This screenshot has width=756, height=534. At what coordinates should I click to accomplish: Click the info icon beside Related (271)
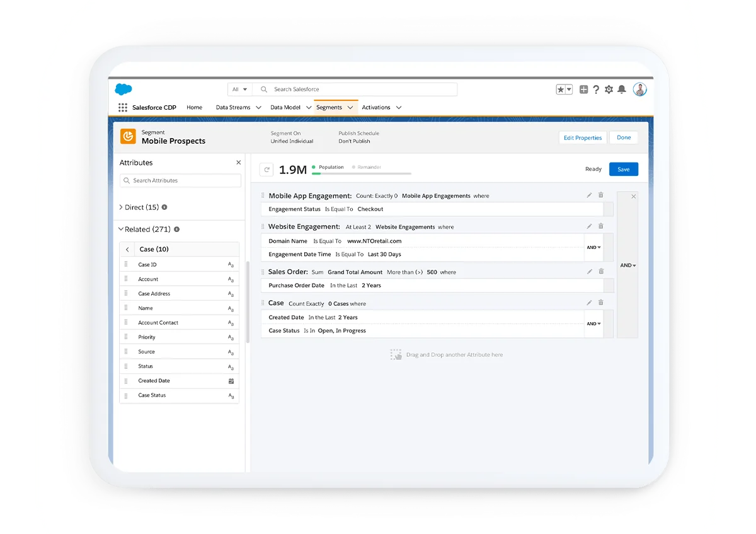point(176,229)
